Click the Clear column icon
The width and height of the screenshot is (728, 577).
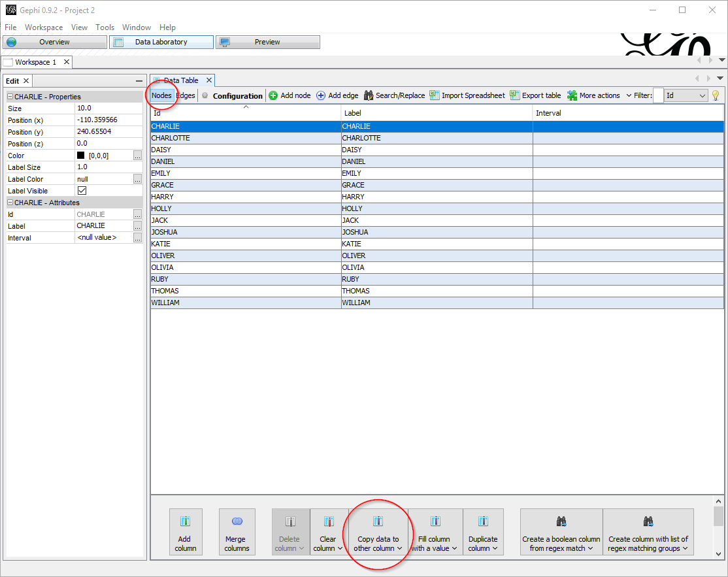[x=329, y=521]
